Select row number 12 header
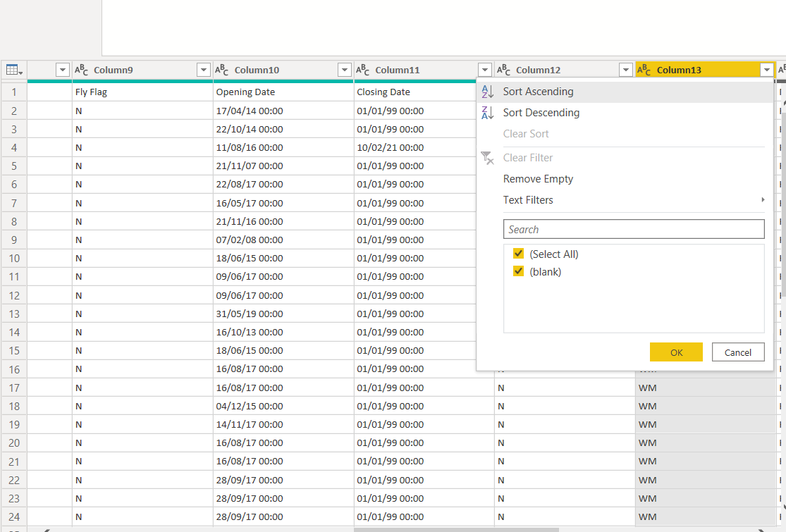The width and height of the screenshot is (786, 532). click(14, 295)
